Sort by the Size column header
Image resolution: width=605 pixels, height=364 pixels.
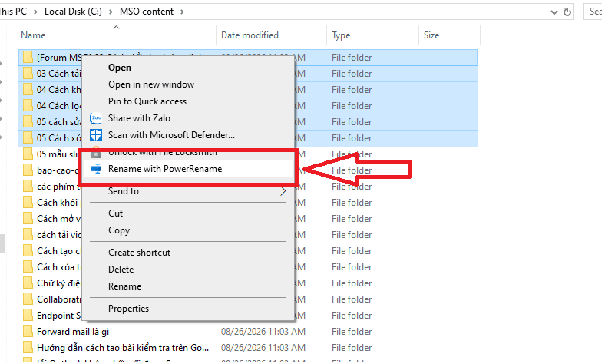pyautogui.click(x=431, y=35)
